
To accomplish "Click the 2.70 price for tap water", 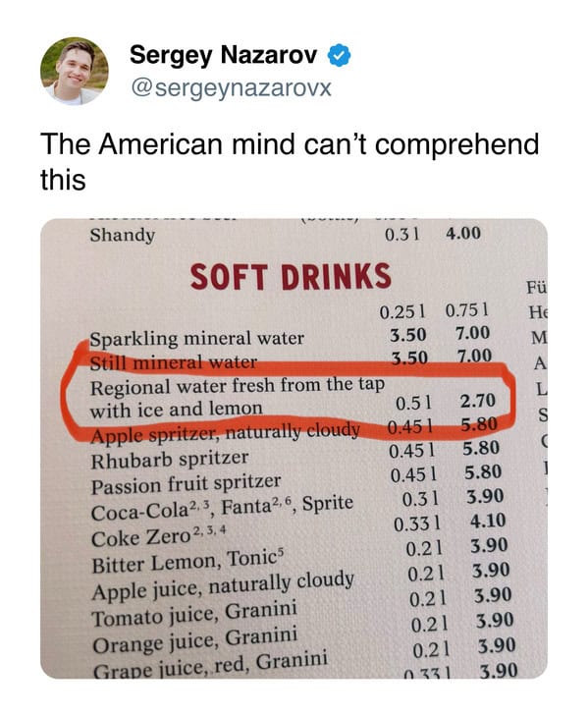I will [477, 401].
